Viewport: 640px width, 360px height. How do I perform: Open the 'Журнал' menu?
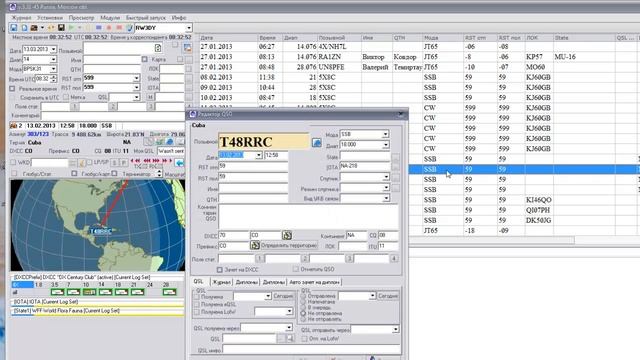(21, 18)
